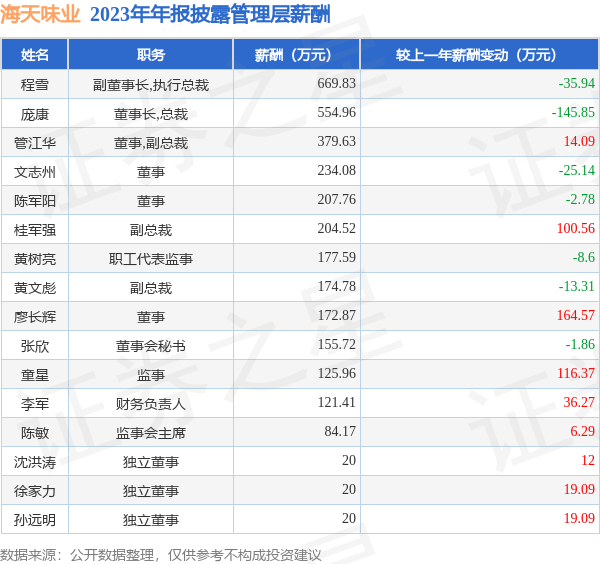Click the position 董事会秘书
600x564 pixels.
[x=151, y=346]
